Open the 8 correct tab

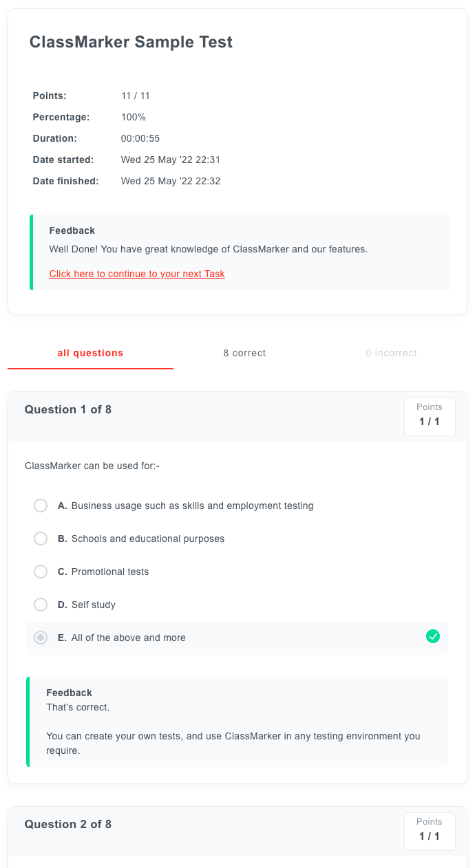click(244, 353)
